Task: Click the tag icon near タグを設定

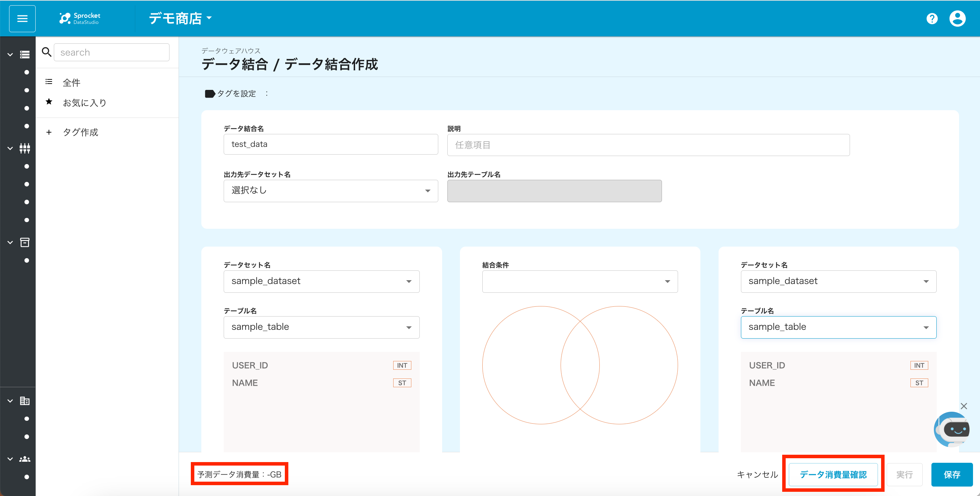Action: (x=210, y=94)
